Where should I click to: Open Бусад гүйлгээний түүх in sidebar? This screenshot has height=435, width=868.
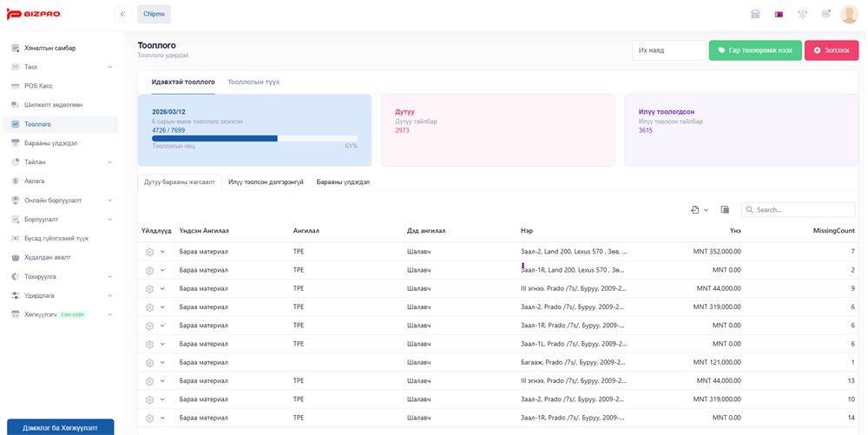tap(61, 238)
